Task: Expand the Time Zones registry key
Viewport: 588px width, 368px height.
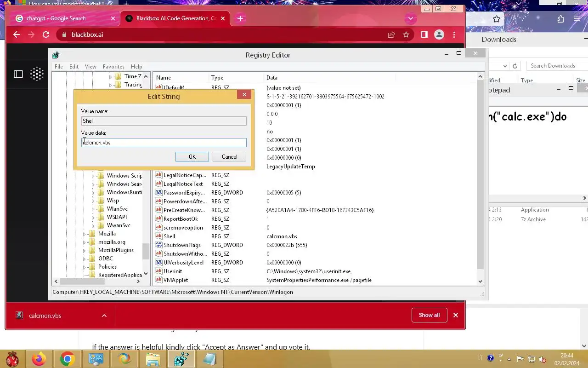Action: 111,77
